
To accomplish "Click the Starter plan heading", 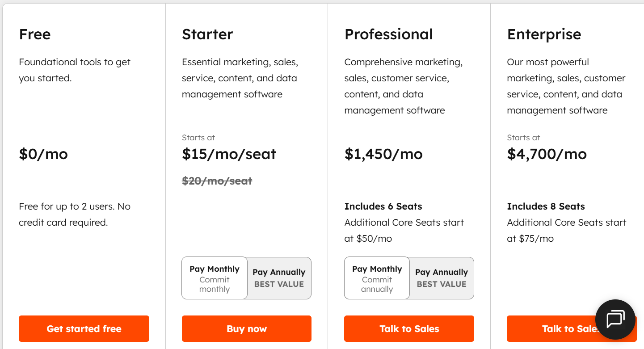I will coord(207,34).
